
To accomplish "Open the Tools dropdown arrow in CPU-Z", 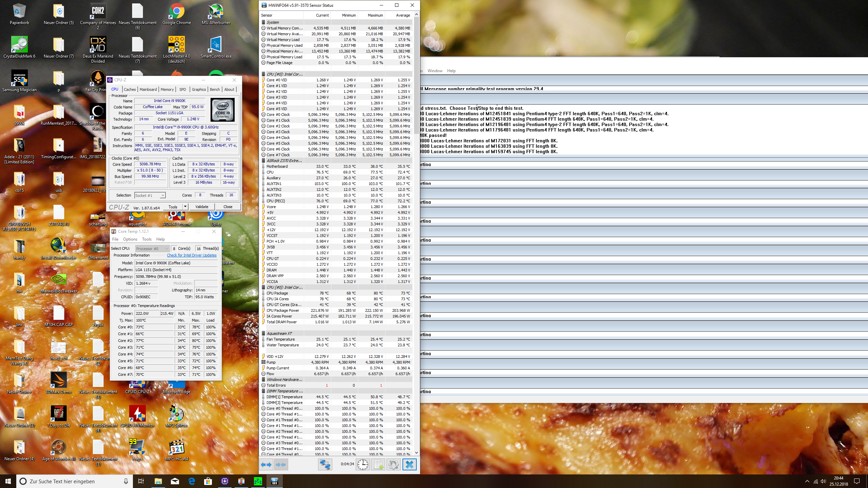I will pos(185,206).
